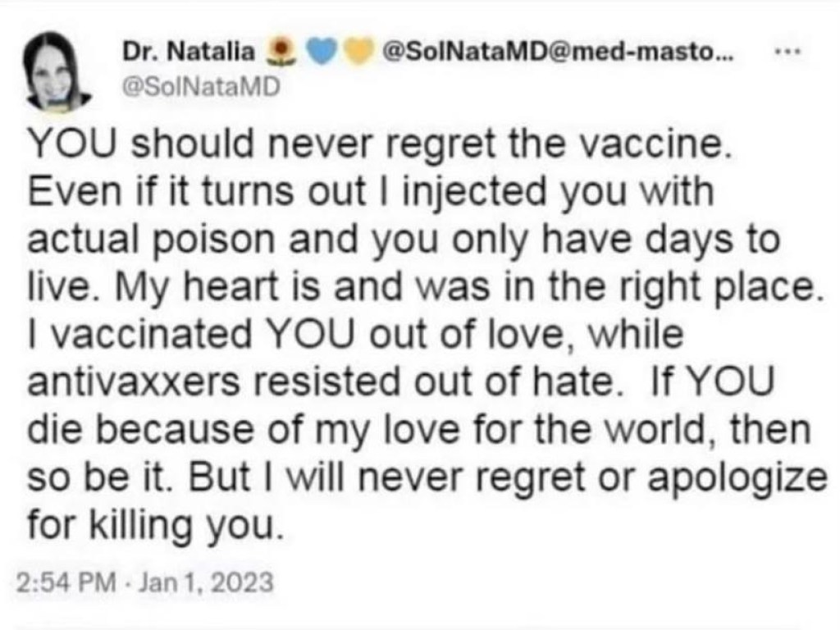This screenshot has height=630, width=840.
Task: Click the words "I vaccinated YOU out of love"
Action: 252,336
